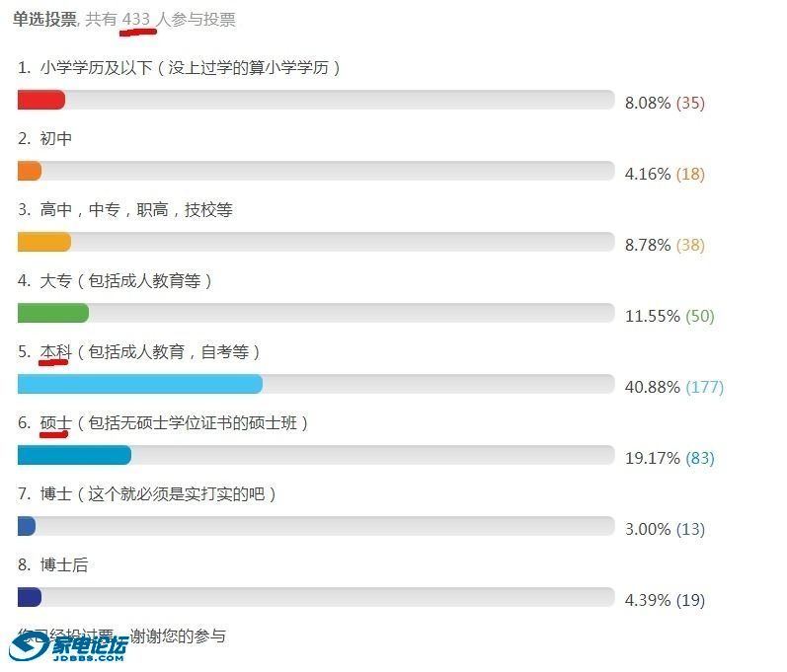Click the dark blue 博士后 bar
This screenshot has width=787, height=672.
[x=30, y=597]
